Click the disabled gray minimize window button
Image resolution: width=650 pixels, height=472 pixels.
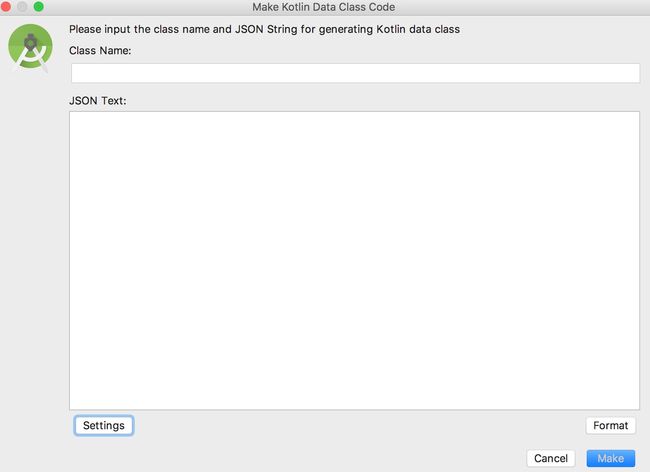click(x=22, y=7)
